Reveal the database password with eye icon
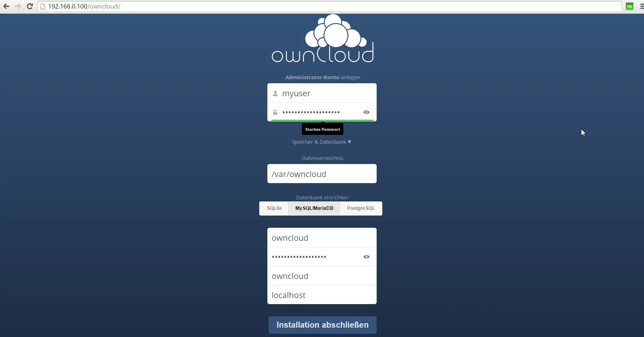Viewport: 644px width, 337px height. tap(366, 257)
